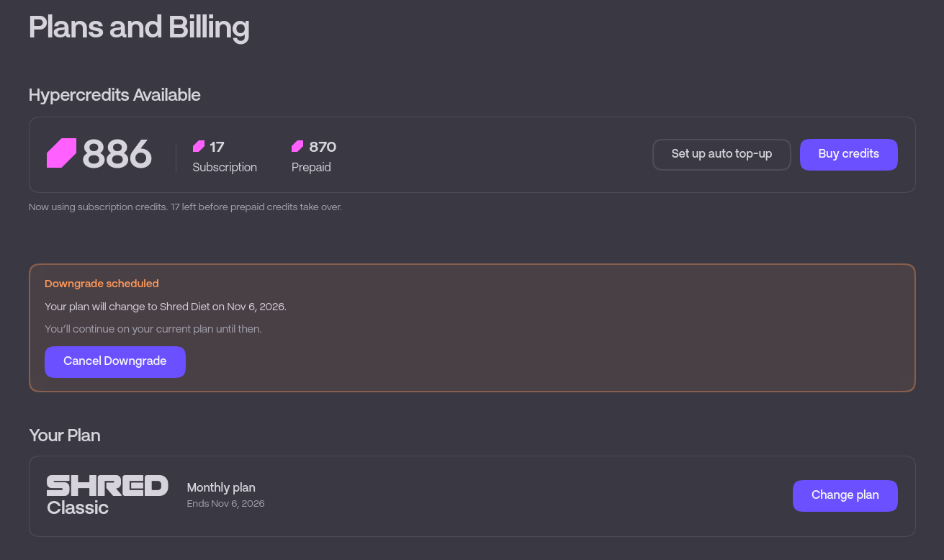Click the Downgrade scheduled heading
Screen dimensions: 944x560
102,284
